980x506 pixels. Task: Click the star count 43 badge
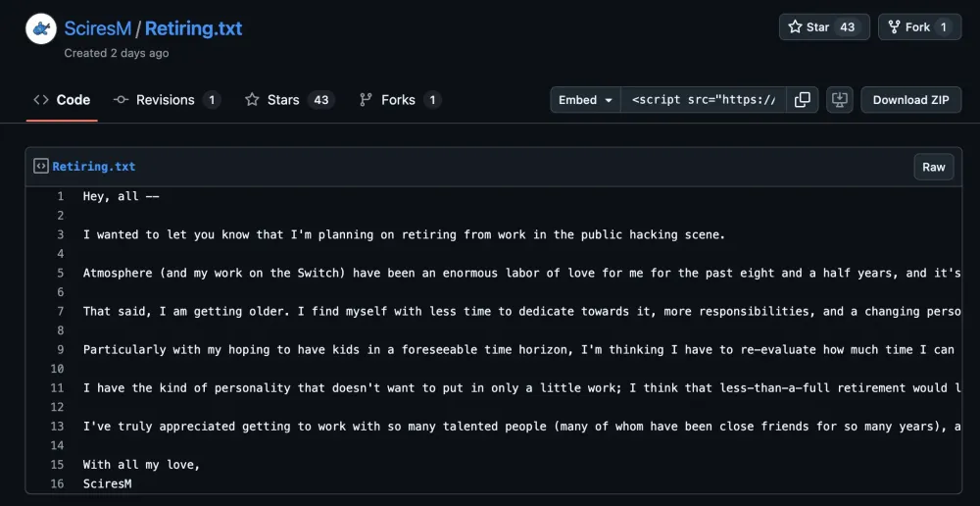pos(848,27)
